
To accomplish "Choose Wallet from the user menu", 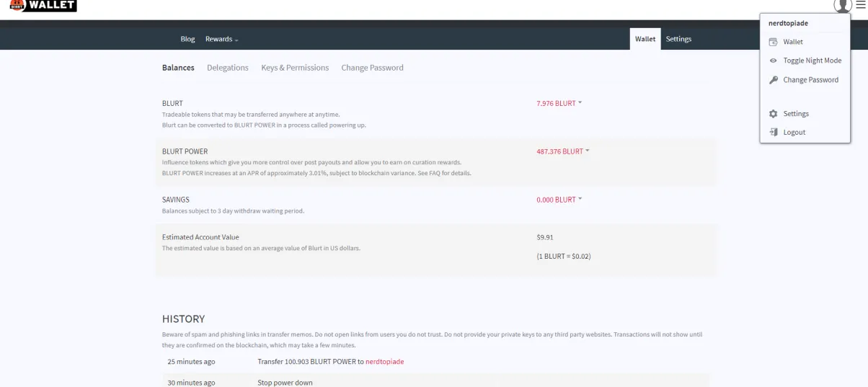I will [793, 42].
